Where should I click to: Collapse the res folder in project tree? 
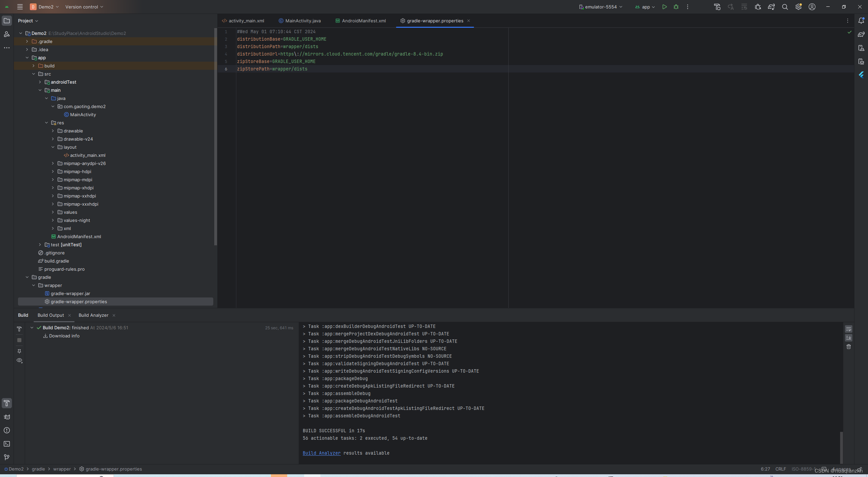point(46,123)
